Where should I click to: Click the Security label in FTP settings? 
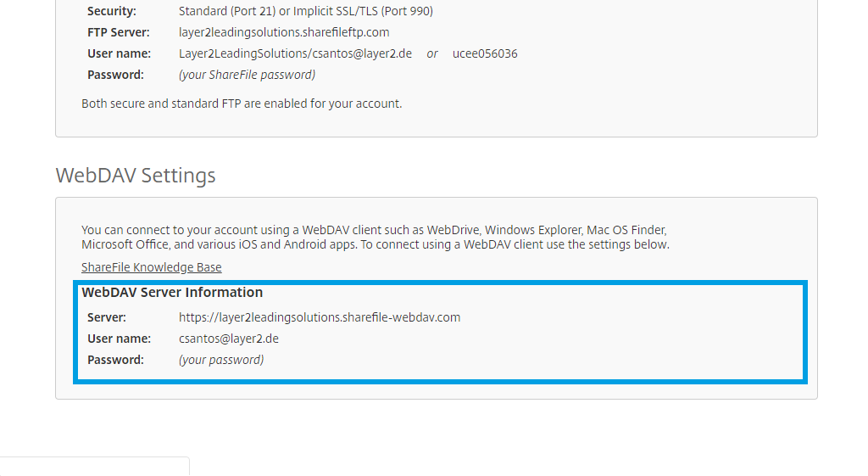(x=111, y=11)
